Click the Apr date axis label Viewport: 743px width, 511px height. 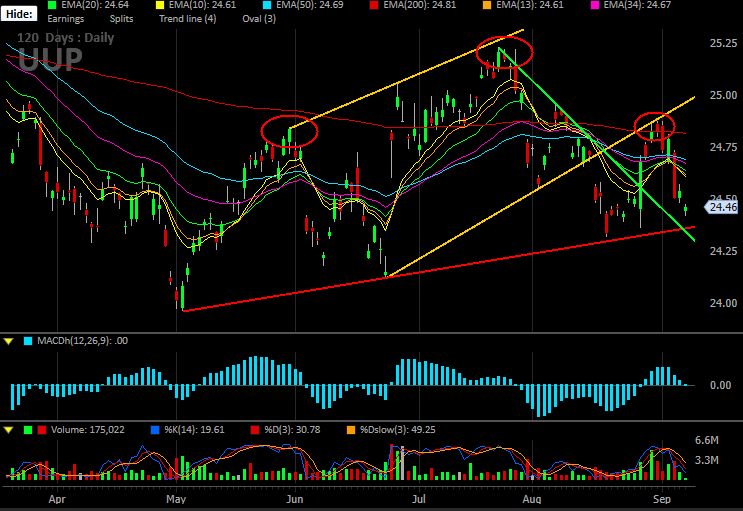click(x=57, y=499)
